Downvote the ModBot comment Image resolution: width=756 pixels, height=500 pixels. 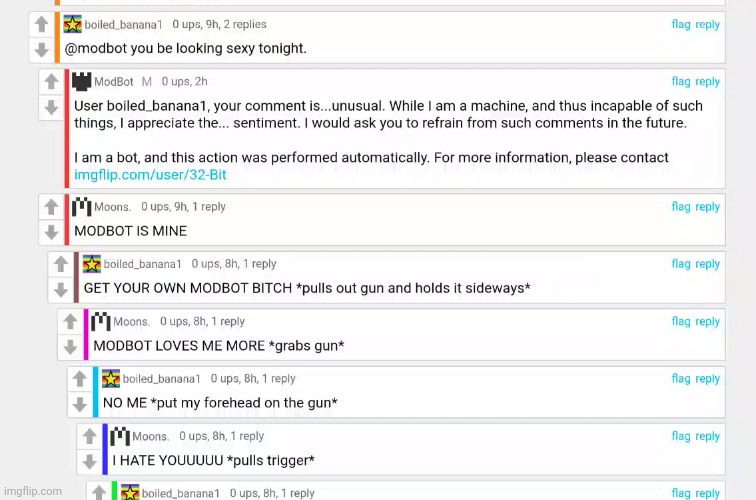(51, 107)
